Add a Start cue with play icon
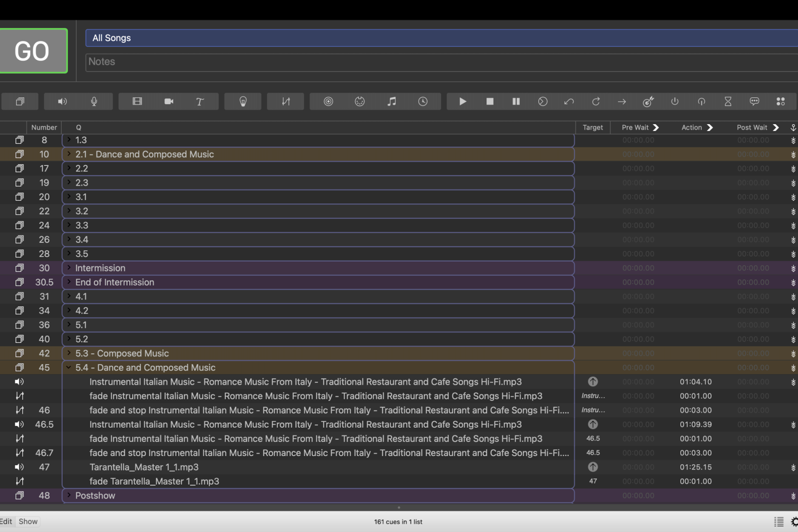Image resolution: width=798 pixels, height=532 pixels. 462,101
